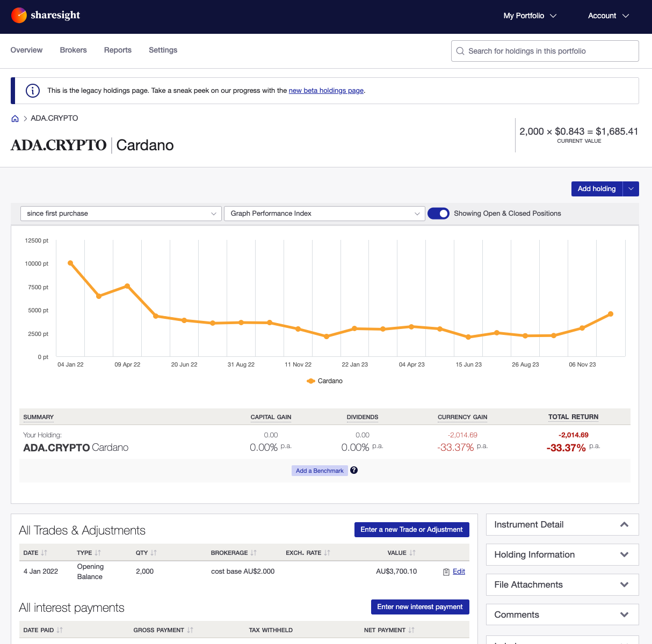Click the chart point above 09 Apr 22
652x644 pixels.
click(127, 286)
